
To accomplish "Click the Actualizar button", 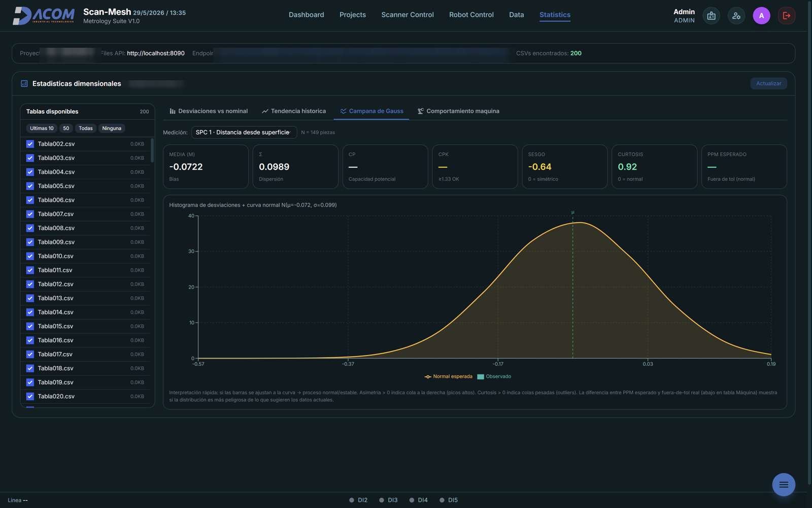I will point(768,83).
